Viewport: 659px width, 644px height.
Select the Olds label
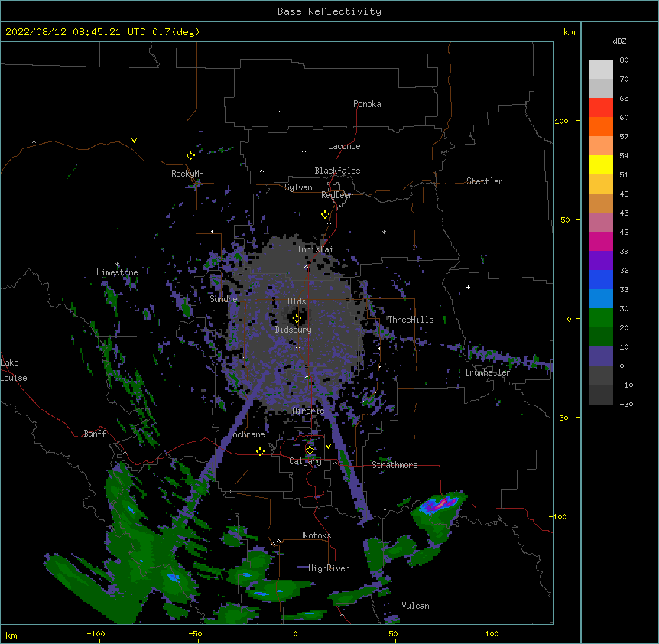pyautogui.click(x=297, y=301)
